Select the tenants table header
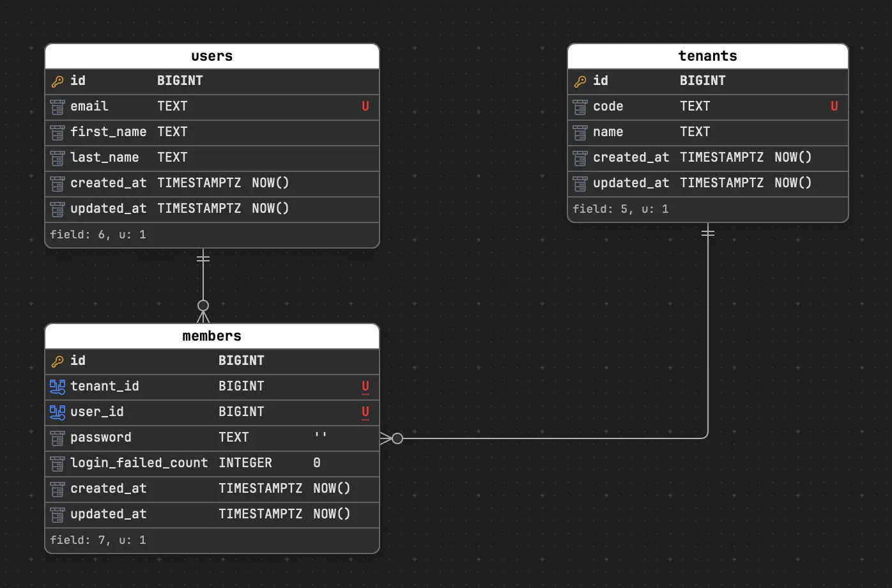Screen dimensions: 892x588 tap(708, 56)
